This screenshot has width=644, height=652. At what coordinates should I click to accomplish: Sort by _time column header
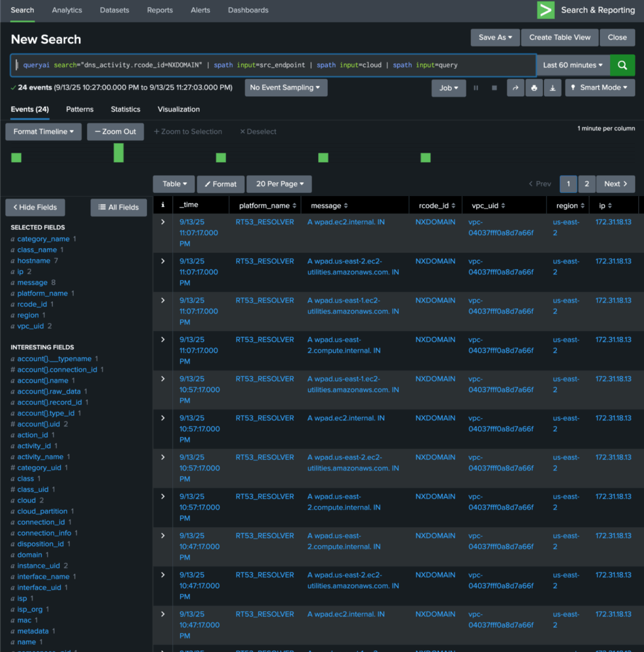point(188,204)
